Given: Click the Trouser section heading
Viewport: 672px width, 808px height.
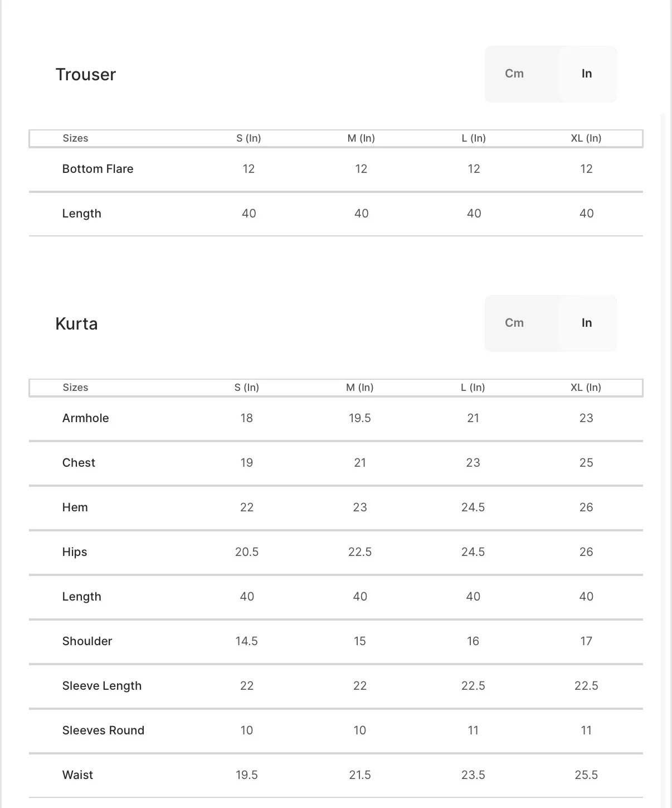Looking at the screenshot, I should point(86,74).
